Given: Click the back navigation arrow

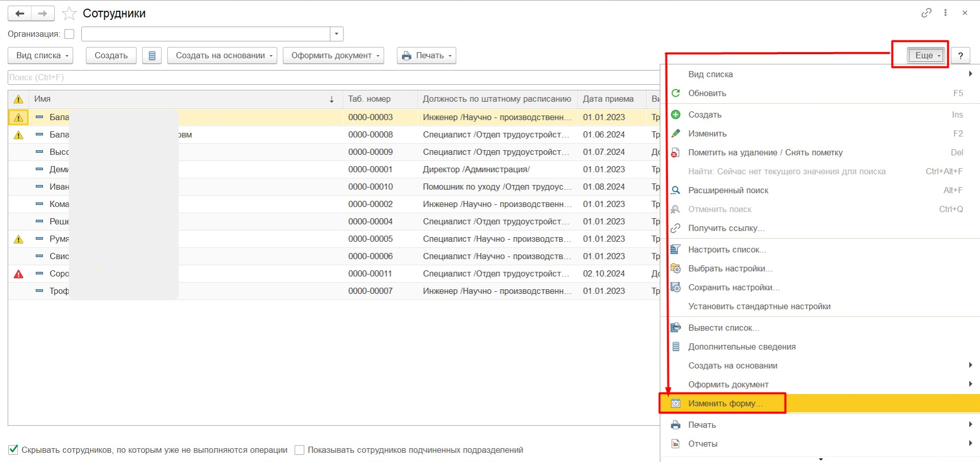Looking at the screenshot, I should click(20, 14).
